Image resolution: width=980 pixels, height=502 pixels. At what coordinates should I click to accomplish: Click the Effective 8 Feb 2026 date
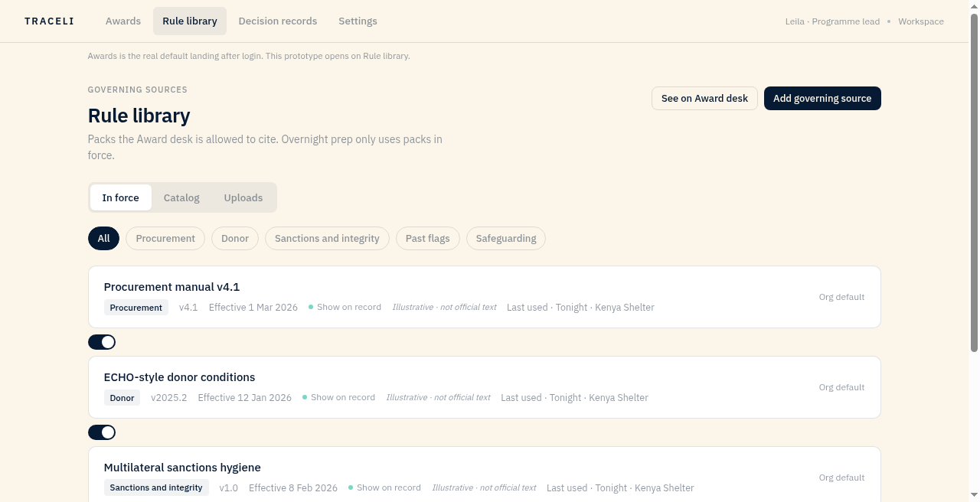pyautogui.click(x=293, y=488)
